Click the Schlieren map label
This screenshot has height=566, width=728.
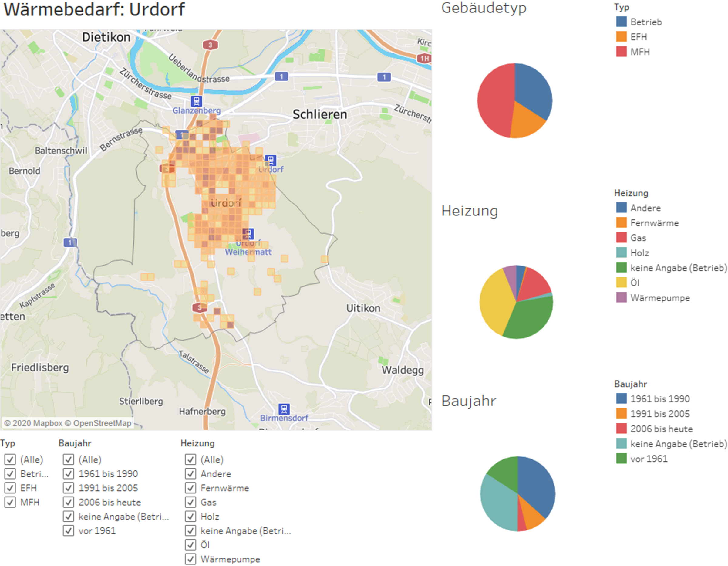[320, 114]
